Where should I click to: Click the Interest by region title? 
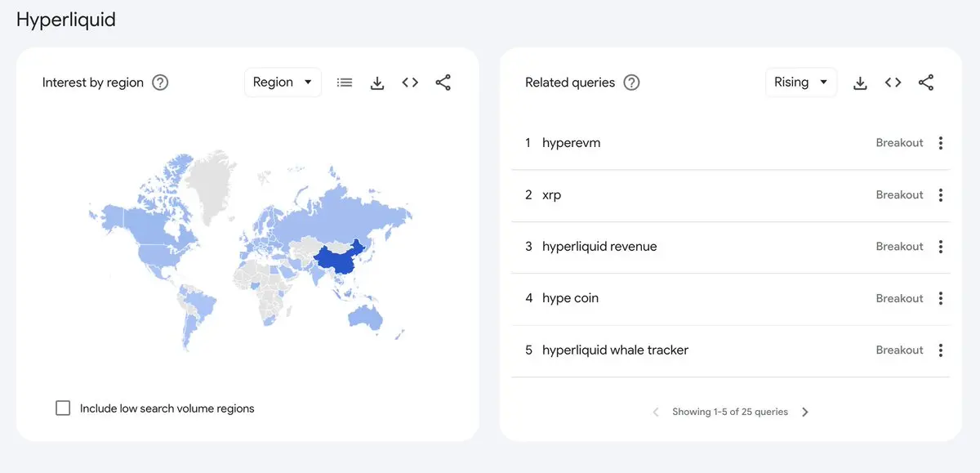(93, 83)
